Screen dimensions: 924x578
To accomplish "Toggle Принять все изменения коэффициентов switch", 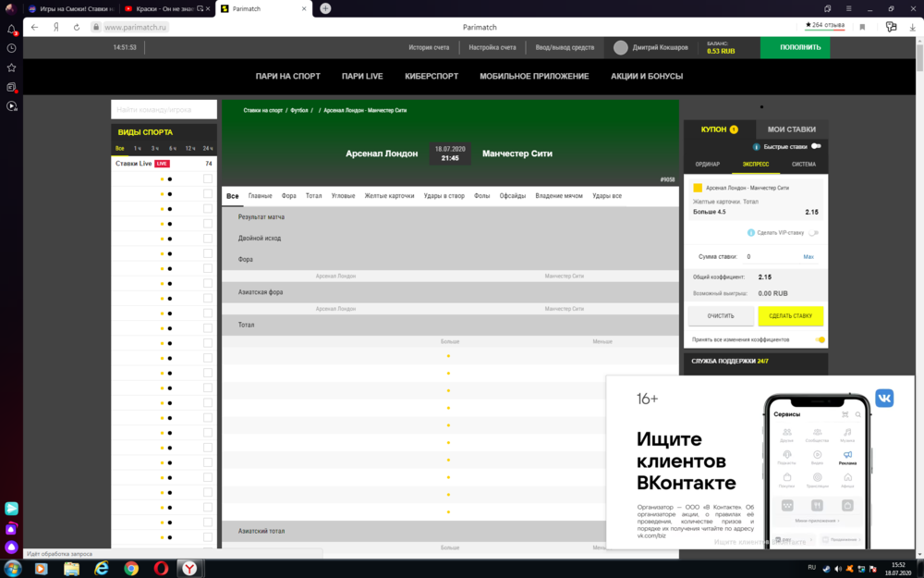I will tap(820, 339).
